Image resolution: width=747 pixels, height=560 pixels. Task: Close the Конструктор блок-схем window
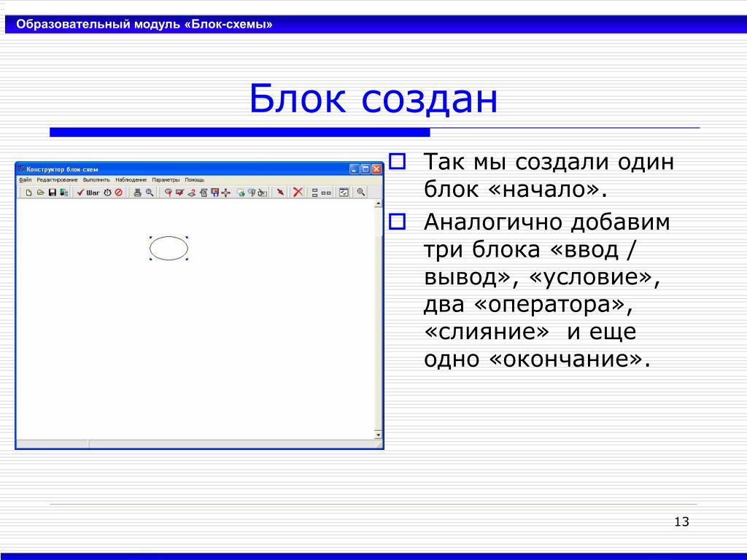tap(376, 169)
